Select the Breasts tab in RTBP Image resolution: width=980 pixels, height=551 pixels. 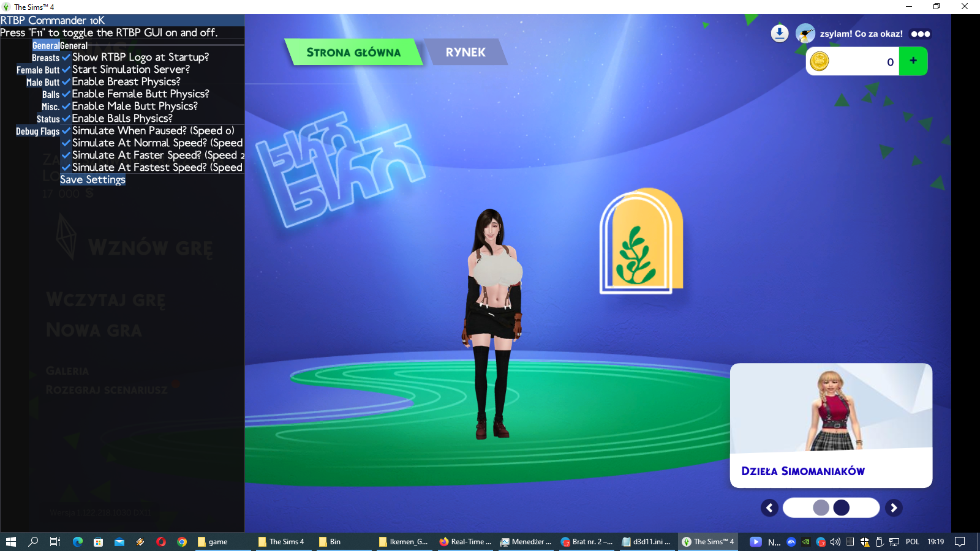(46, 58)
